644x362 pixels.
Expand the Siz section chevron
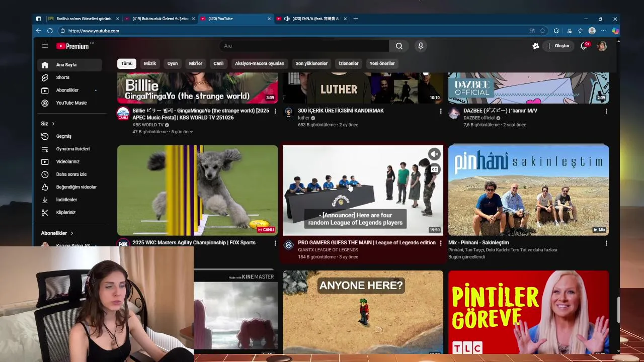53,124
